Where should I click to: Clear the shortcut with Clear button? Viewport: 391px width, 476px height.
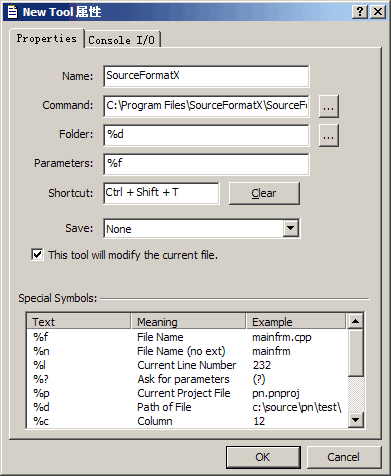click(264, 193)
